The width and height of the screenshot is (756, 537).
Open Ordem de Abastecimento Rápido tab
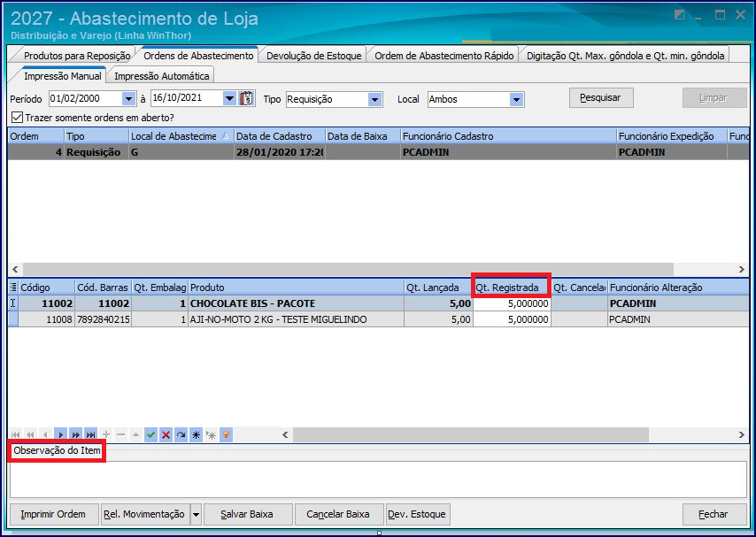(444, 56)
